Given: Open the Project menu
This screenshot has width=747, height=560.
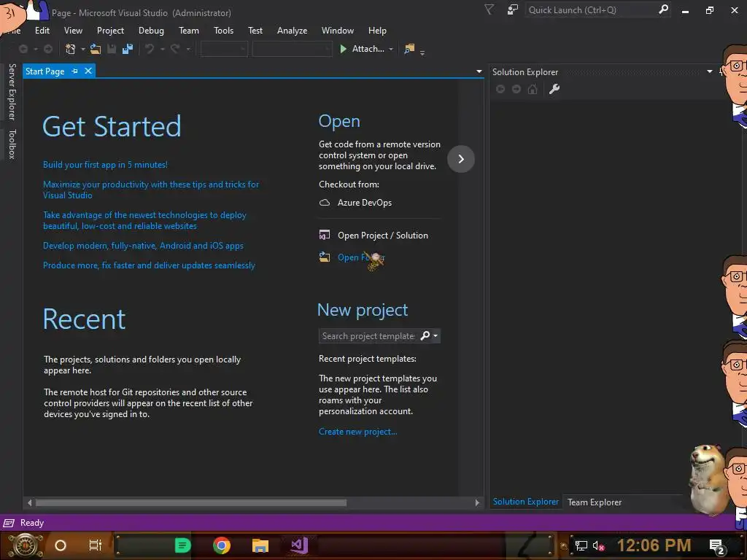Looking at the screenshot, I should [110, 31].
